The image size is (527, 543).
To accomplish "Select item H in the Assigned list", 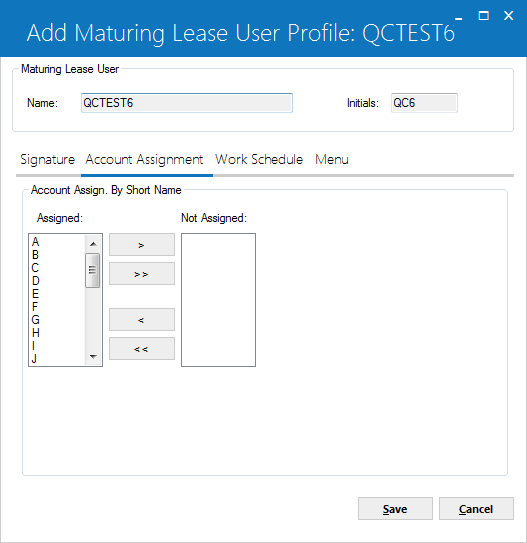I will tap(57, 333).
